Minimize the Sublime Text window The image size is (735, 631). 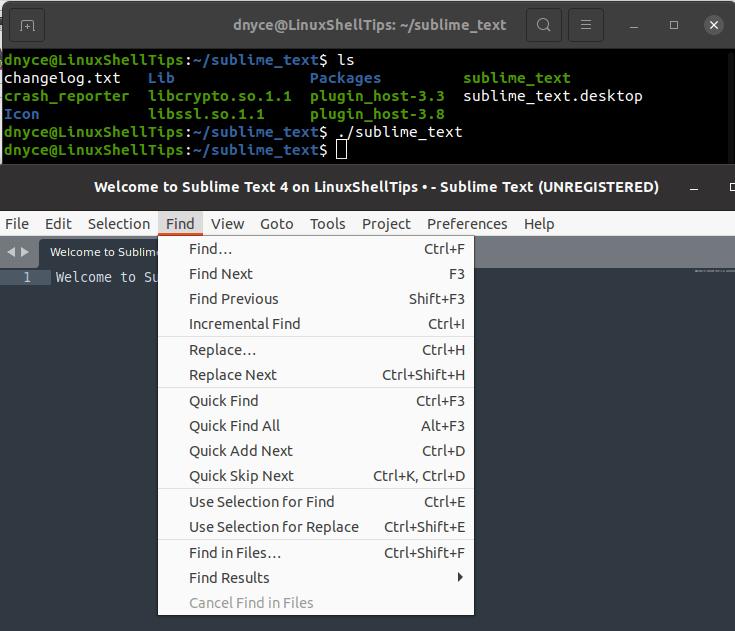pos(694,188)
